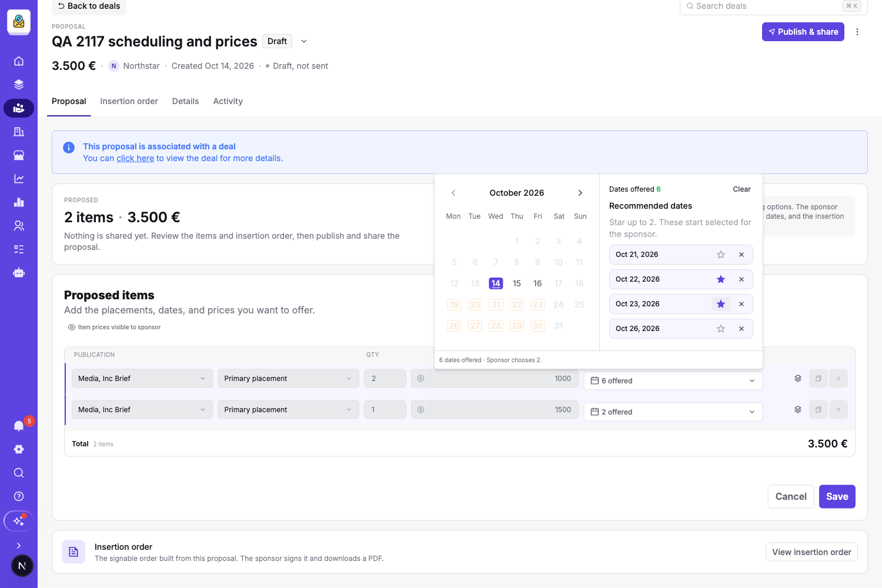
Task: Switch to the Activity tab
Action: [x=228, y=101]
